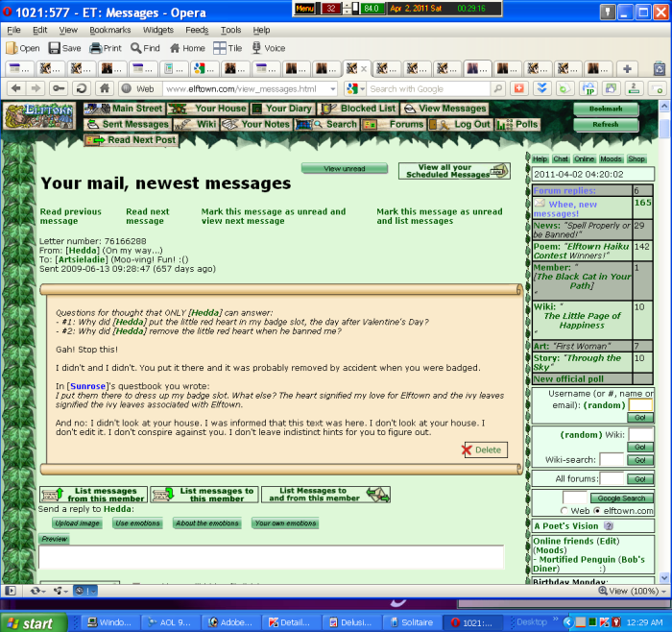Click the Bookmark button at top right
This screenshot has height=632, width=672.
606,109
